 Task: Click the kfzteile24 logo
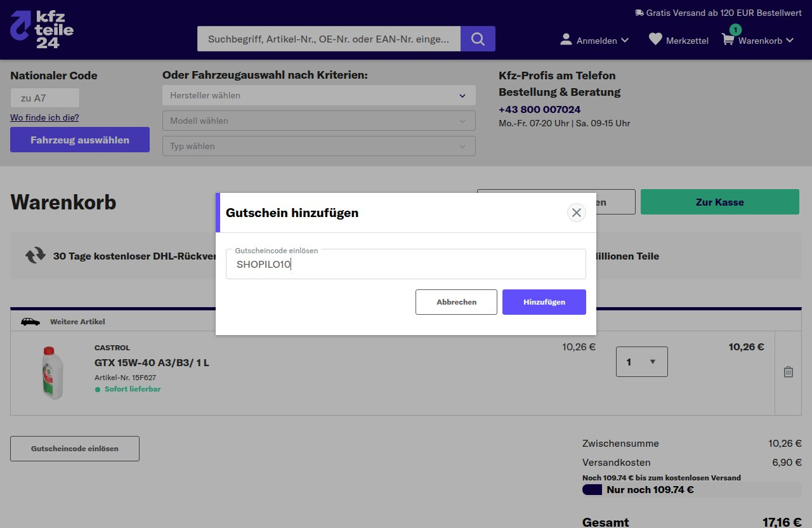tap(42, 30)
